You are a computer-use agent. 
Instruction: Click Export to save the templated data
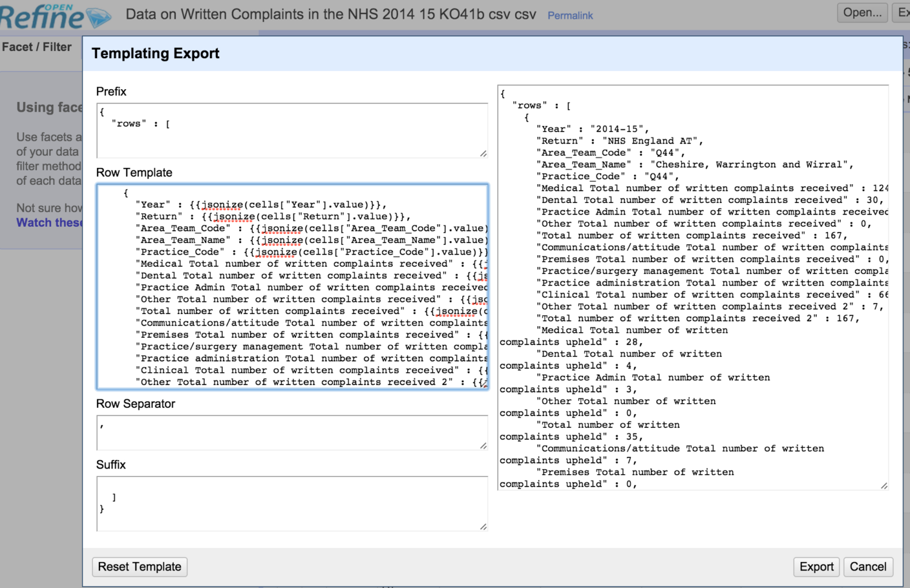tap(816, 567)
